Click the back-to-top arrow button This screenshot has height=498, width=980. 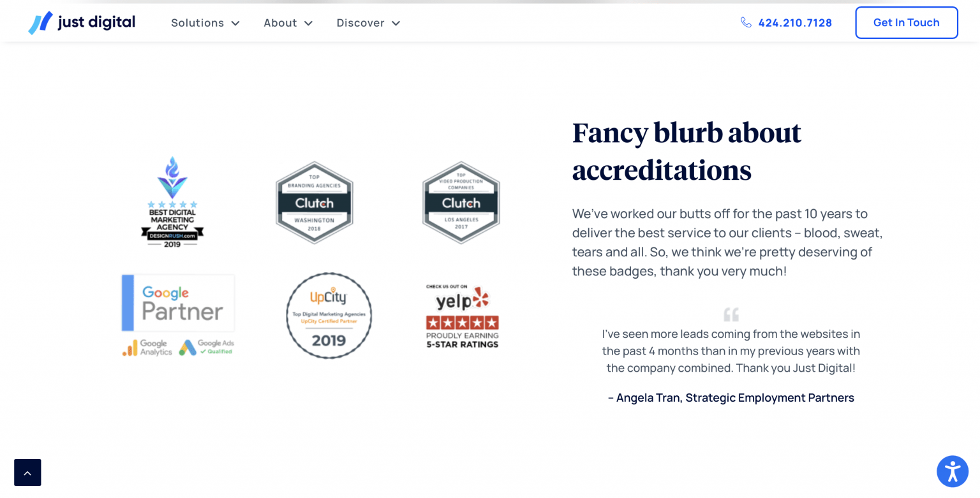point(27,472)
